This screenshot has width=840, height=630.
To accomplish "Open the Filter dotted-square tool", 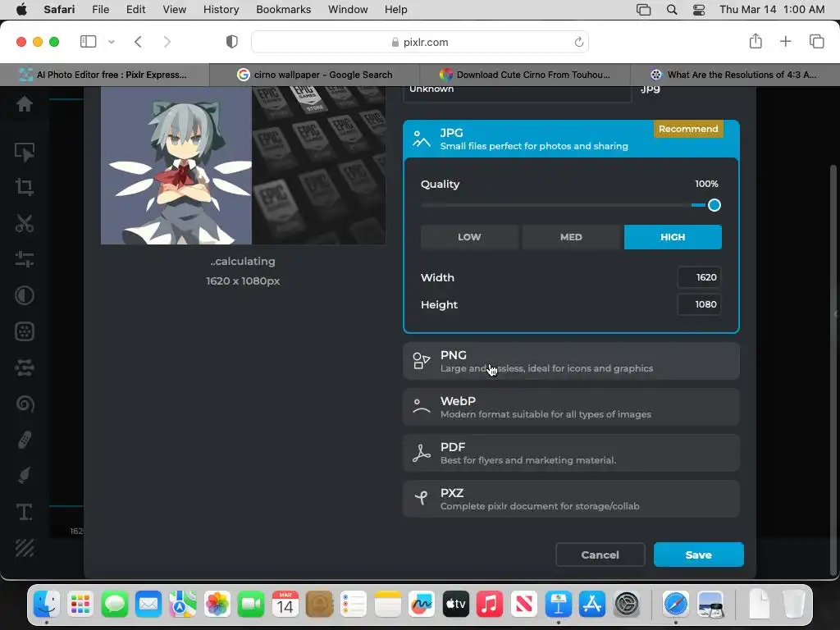I will [x=24, y=331].
